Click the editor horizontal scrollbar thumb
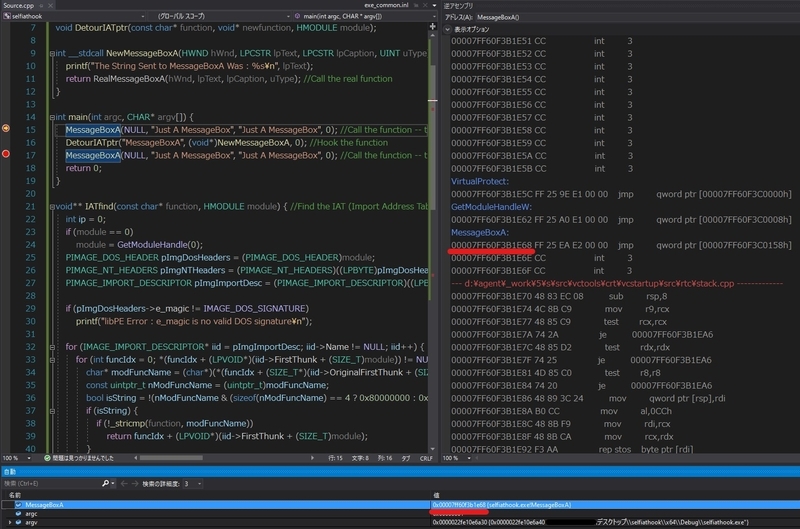The image size is (800, 529). click(171, 458)
